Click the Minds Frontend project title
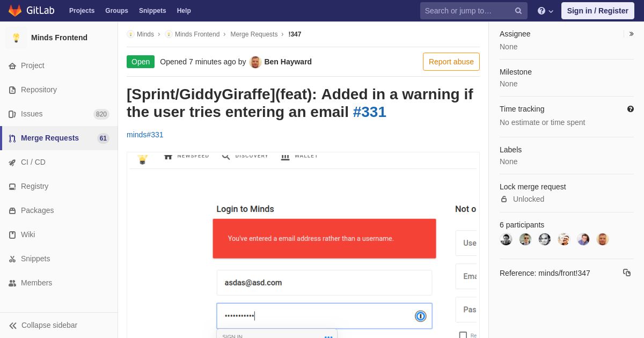644x338 pixels. [x=59, y=38]
